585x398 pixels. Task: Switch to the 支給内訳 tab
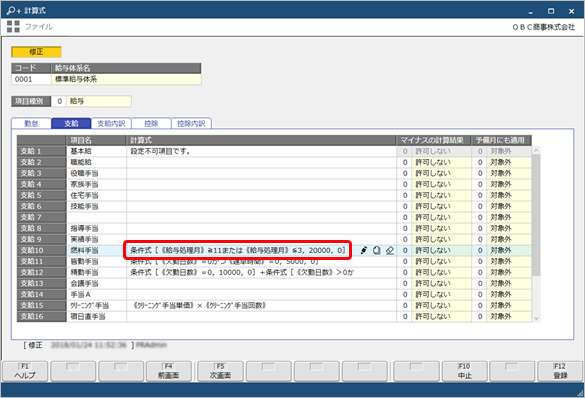click(111, 123)
